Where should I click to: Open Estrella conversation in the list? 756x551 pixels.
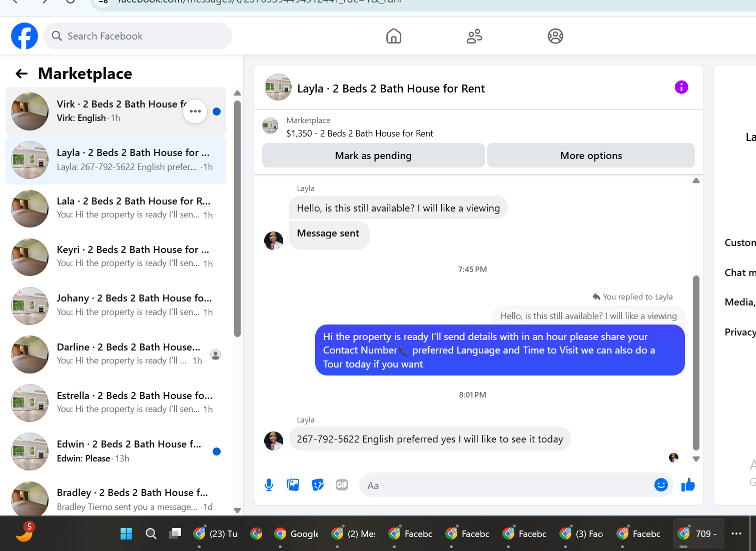[116, 402]
